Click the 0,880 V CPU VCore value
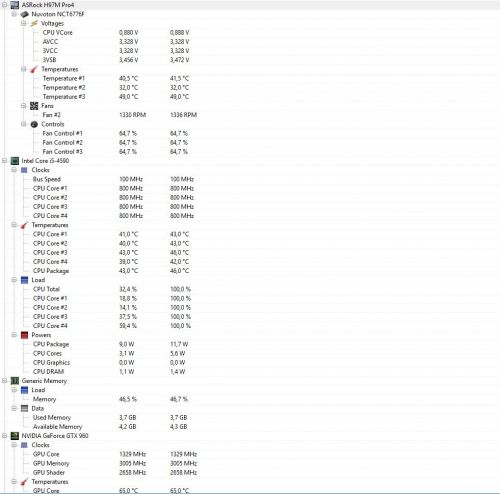 tap(128, 33)
